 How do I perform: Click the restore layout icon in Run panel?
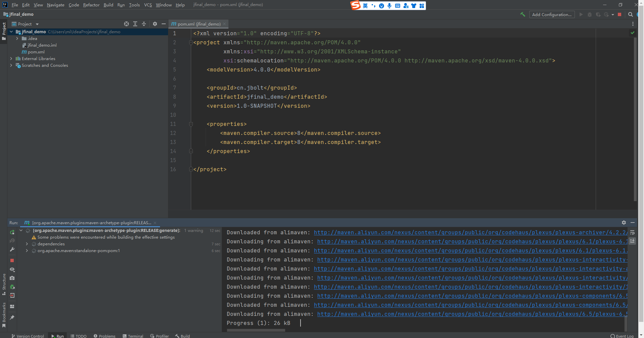(x=12, y=306)
